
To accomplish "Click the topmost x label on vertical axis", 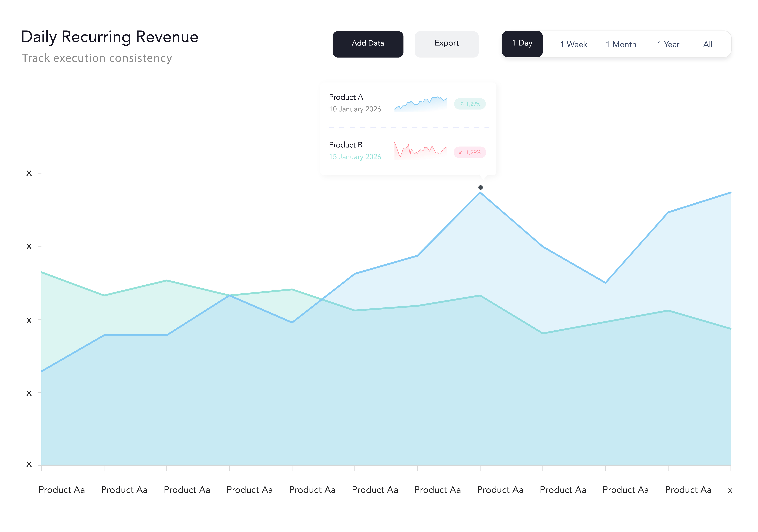I will 29,173.
